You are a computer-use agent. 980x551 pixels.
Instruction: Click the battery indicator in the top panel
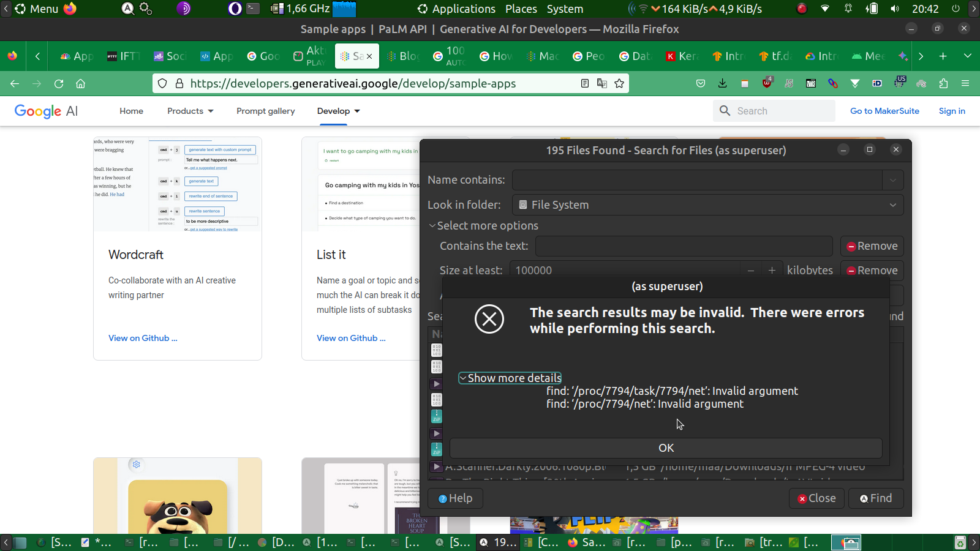(x=872, y=9)
